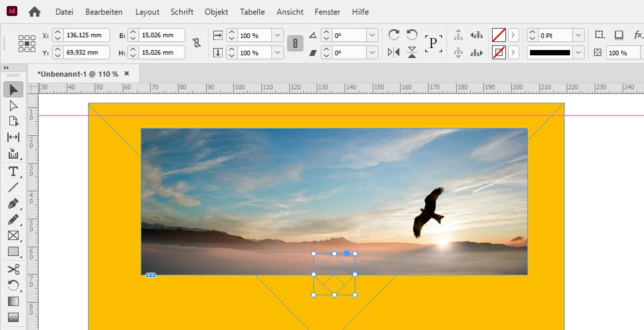This screenshot has width=644, height=330.
Task: Click the flip indicator P preview
Action: pyautogui.click(x=433, y=43)
